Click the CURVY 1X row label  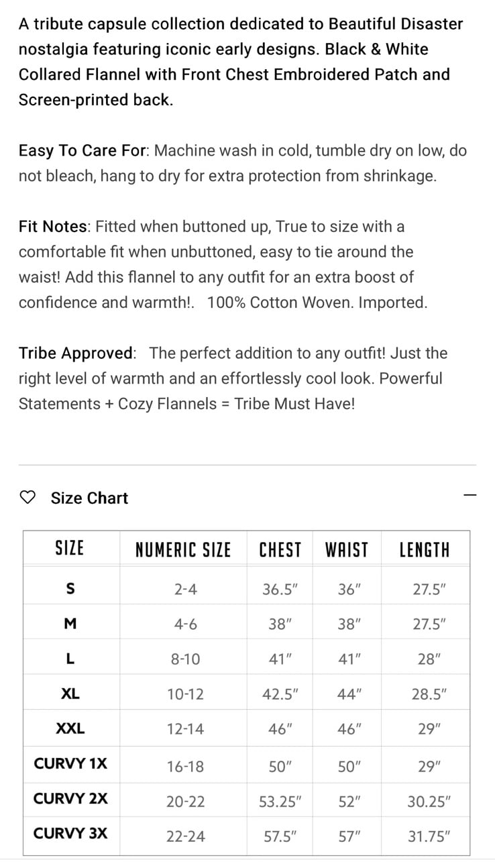(x=70, y=763)
